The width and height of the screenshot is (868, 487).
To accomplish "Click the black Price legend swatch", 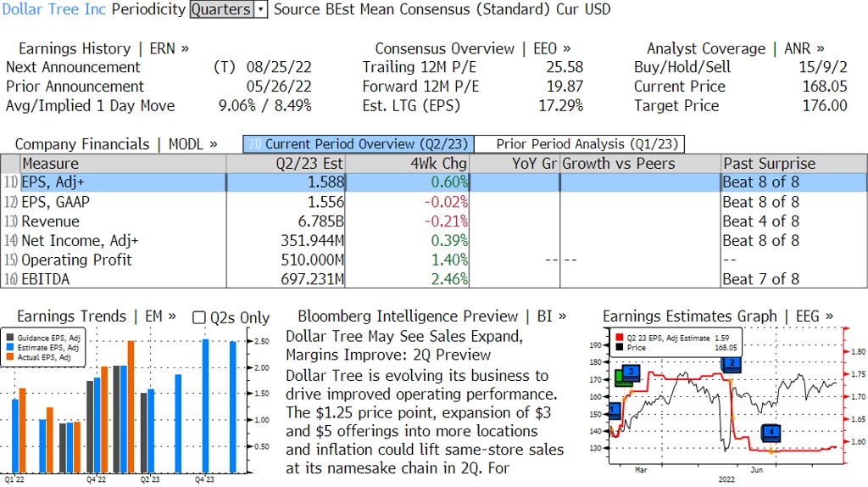I will tap(619, 347).
